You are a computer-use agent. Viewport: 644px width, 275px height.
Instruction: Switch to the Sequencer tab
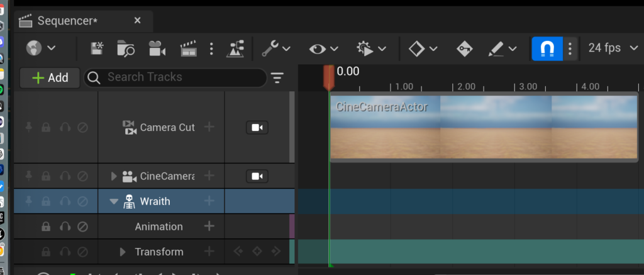coord(67,21)
